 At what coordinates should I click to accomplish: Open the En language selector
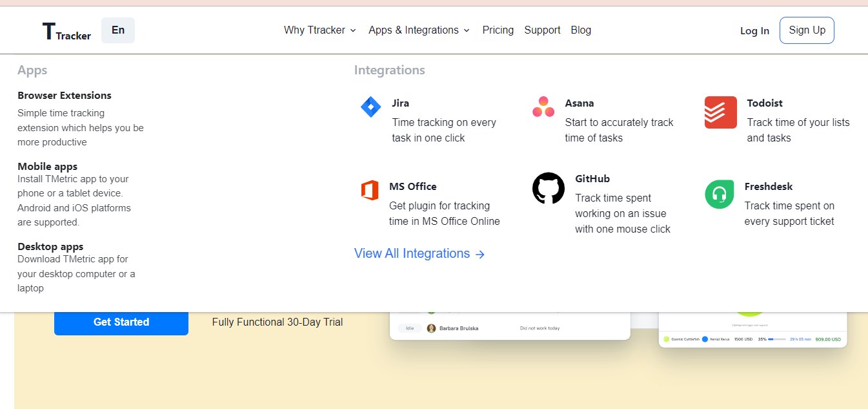(x=118, y=30)
